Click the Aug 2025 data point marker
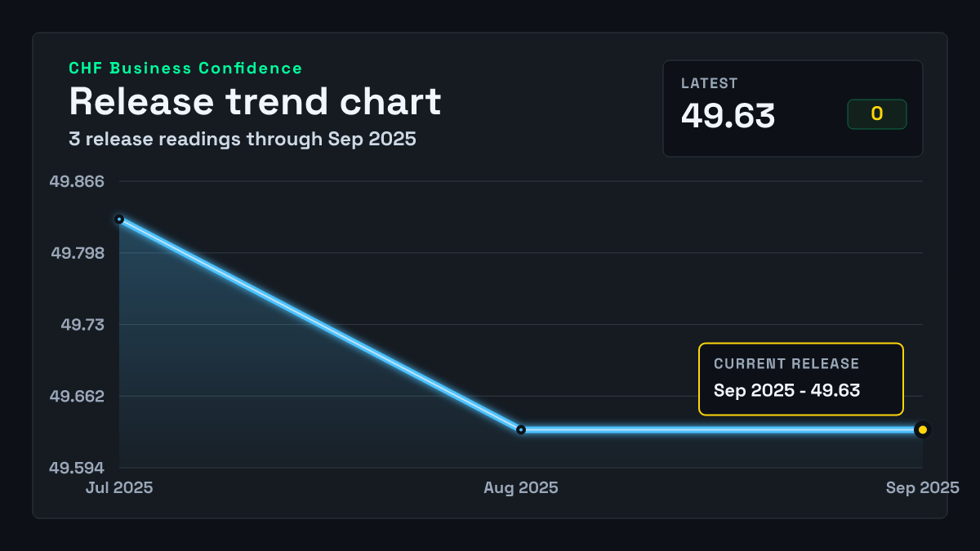This screenshot has height=551, width=980. point(521,429)
